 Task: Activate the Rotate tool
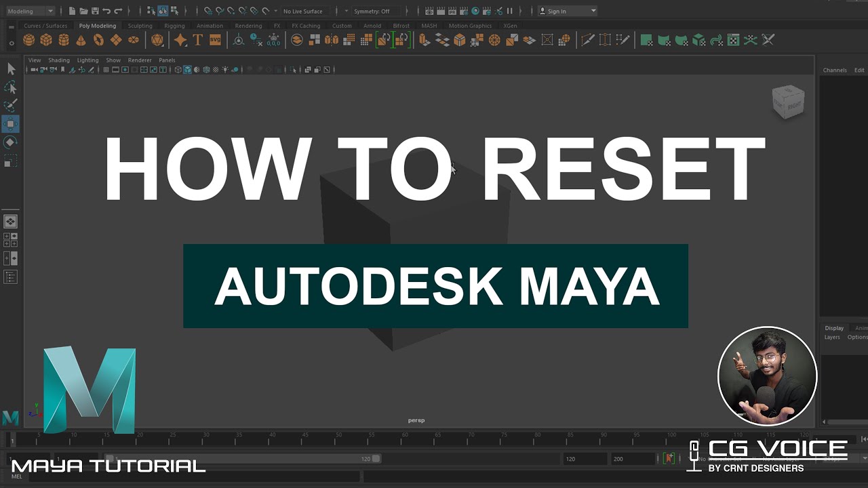11,142
